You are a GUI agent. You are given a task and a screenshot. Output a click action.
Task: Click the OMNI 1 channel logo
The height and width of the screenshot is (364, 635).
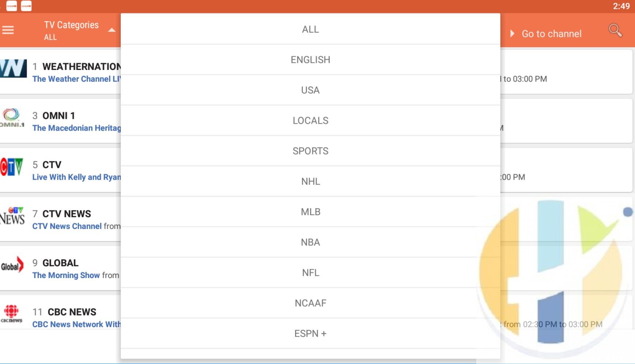point(12,118)
